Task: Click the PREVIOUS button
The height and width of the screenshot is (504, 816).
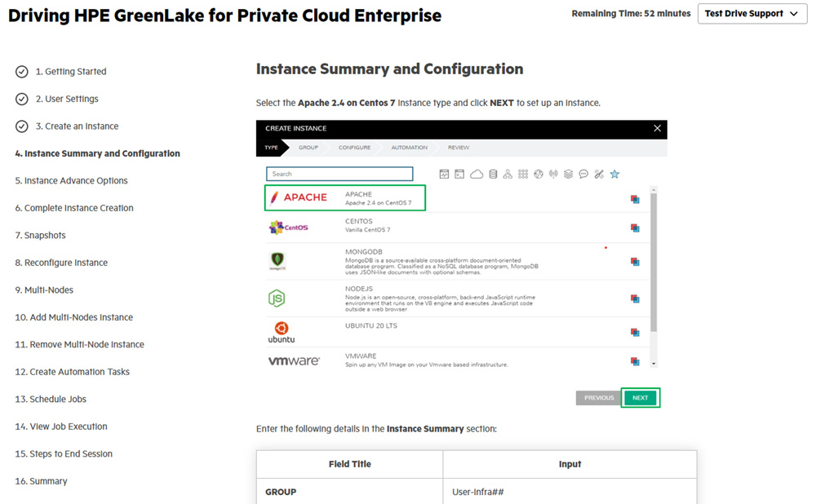Action: click(598, 398)
